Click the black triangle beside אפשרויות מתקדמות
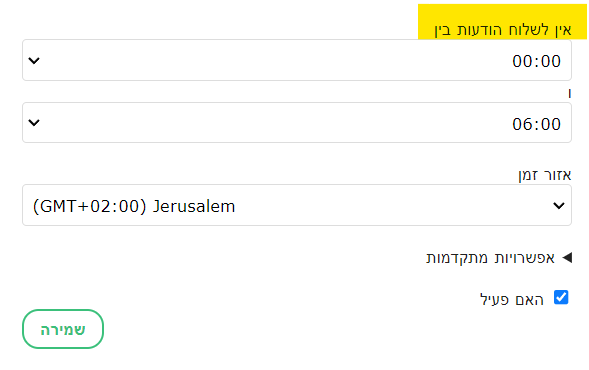The image size is (589, 370). (x=567, y=258)
